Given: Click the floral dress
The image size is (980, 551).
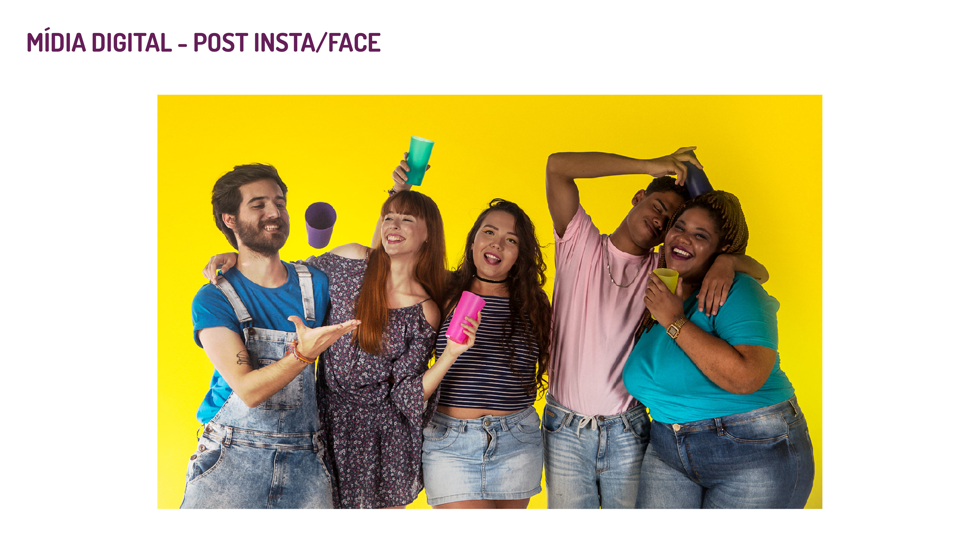Looking at the screenshot, I should [x=375, y=377].
